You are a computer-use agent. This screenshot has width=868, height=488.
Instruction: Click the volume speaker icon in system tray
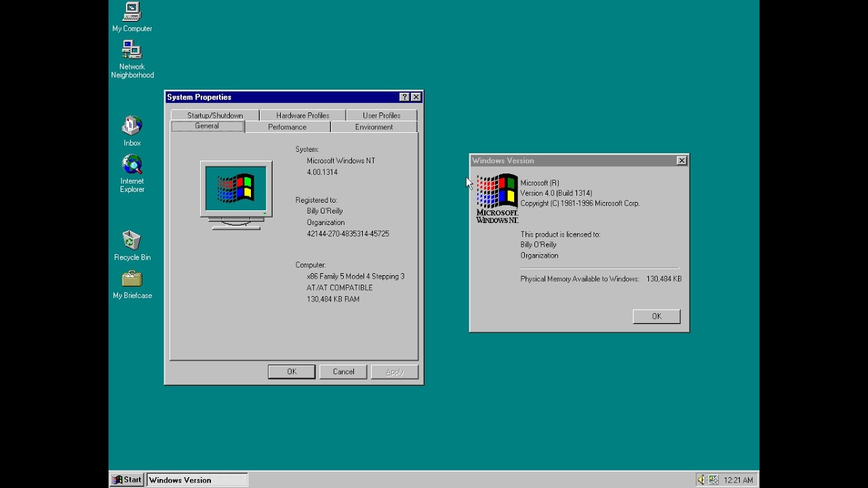click(x=701, y=480)
